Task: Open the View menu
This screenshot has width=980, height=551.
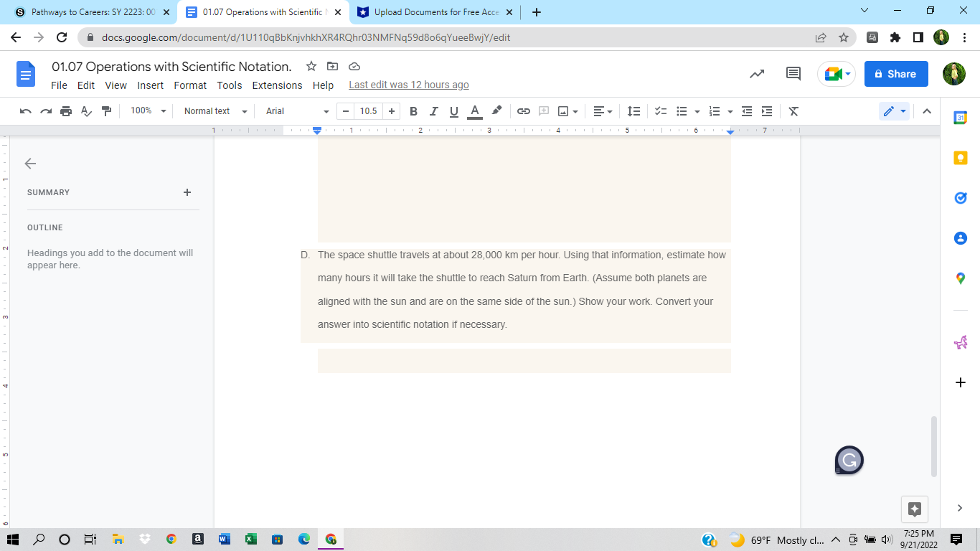Action: (x=116, y=85)
